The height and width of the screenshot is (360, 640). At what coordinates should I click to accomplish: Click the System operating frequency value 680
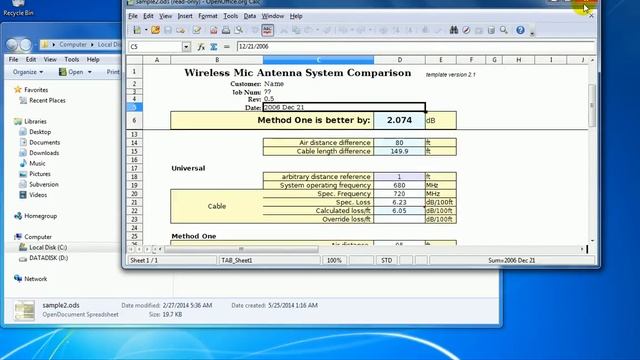tap(399, 185)
